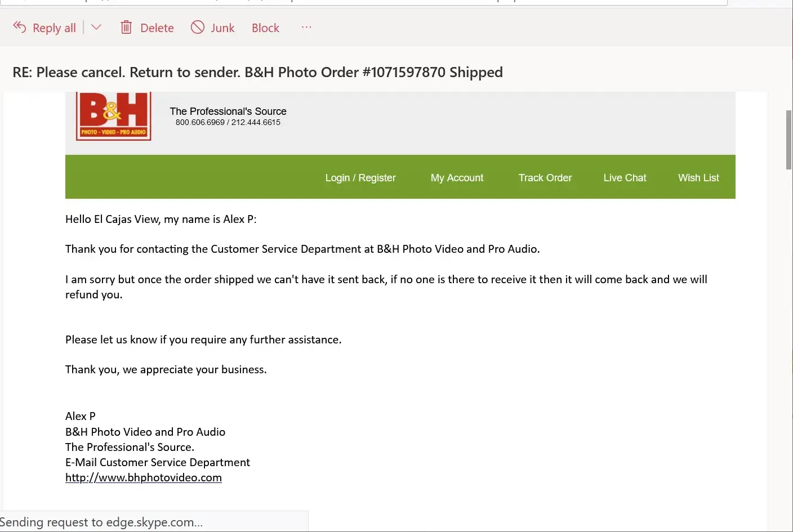Open Track Order in green bar

(x=545, y=178)
